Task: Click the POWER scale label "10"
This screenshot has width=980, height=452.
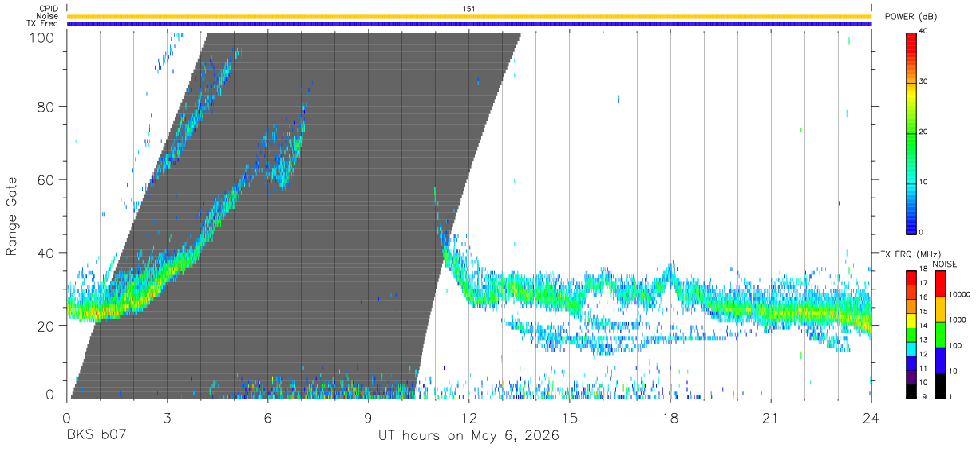Action: click(x=923, y=183)
